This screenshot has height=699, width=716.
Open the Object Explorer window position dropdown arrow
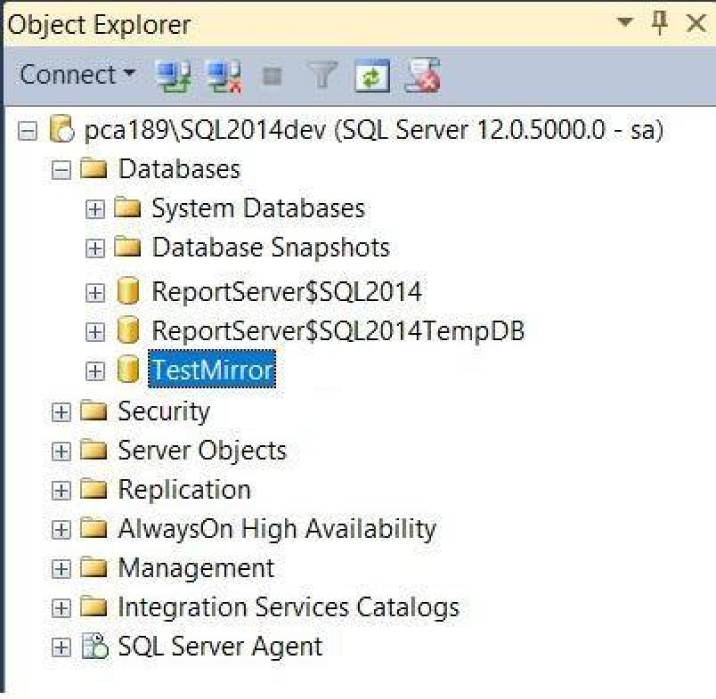coord(625,21)
